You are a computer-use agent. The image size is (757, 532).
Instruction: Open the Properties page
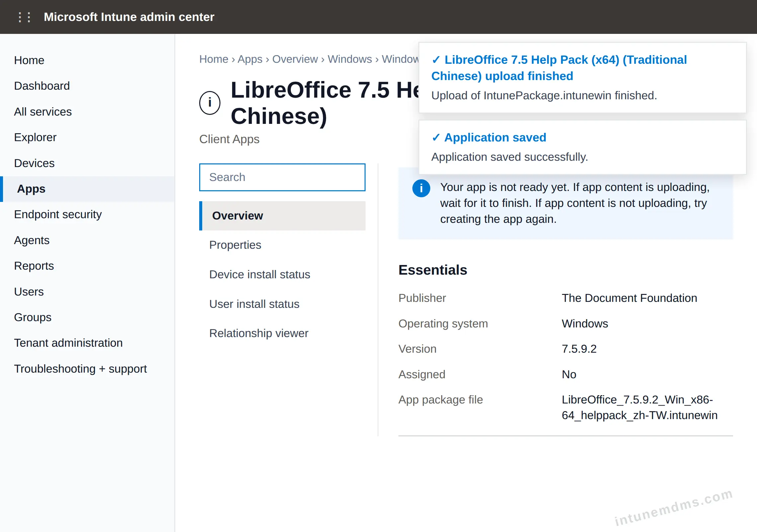point(282,245)
